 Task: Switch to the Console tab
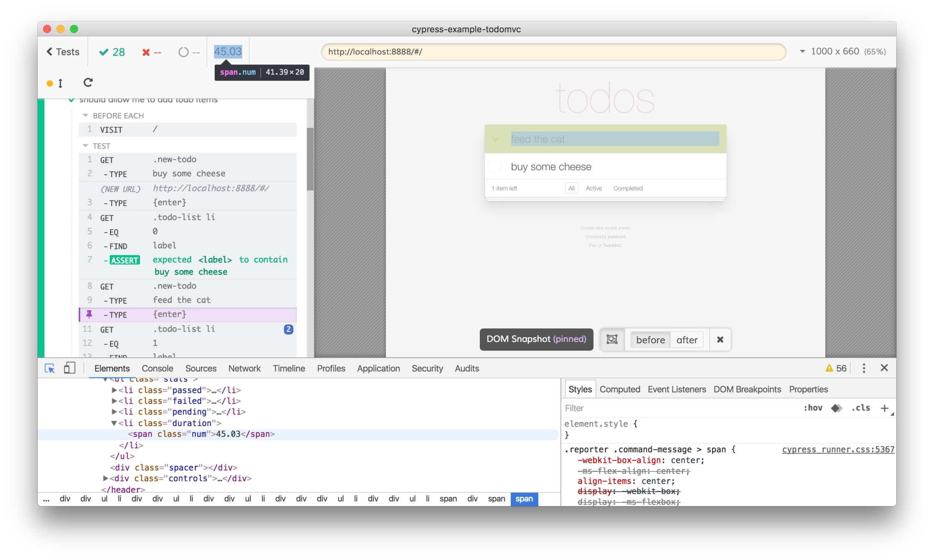point(157,368)
